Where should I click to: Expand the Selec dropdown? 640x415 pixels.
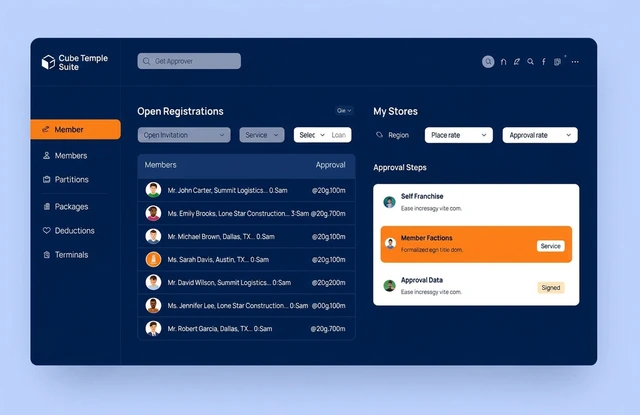(312, 135)
